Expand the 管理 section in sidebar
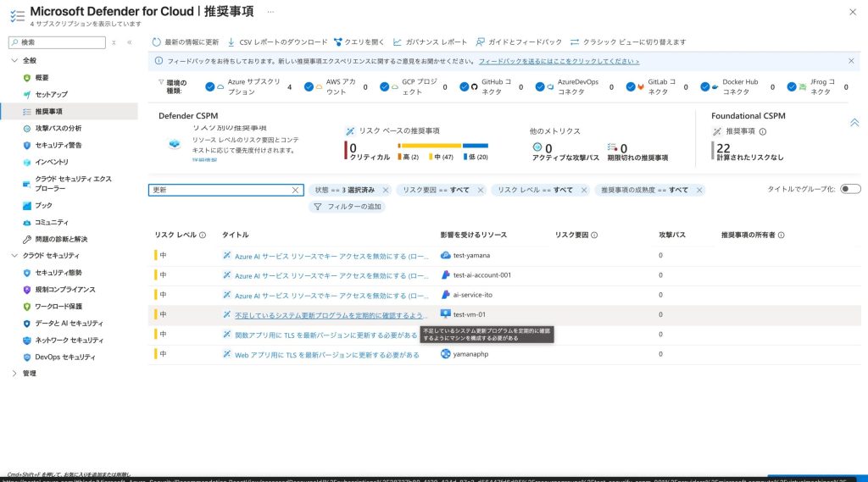The image size is (868, 482). click(x=14, y=373)
